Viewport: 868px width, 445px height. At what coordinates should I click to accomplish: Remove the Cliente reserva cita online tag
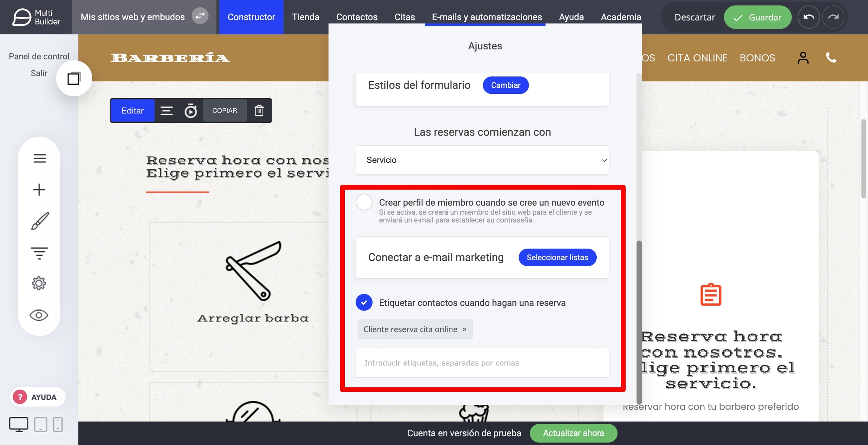coord(465,329)
